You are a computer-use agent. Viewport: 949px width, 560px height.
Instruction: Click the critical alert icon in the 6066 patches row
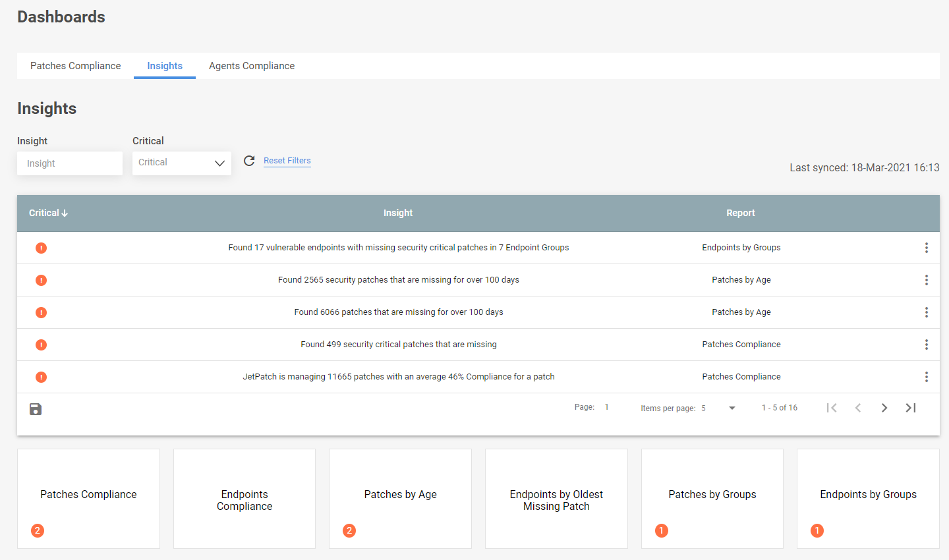click(41, 312)
